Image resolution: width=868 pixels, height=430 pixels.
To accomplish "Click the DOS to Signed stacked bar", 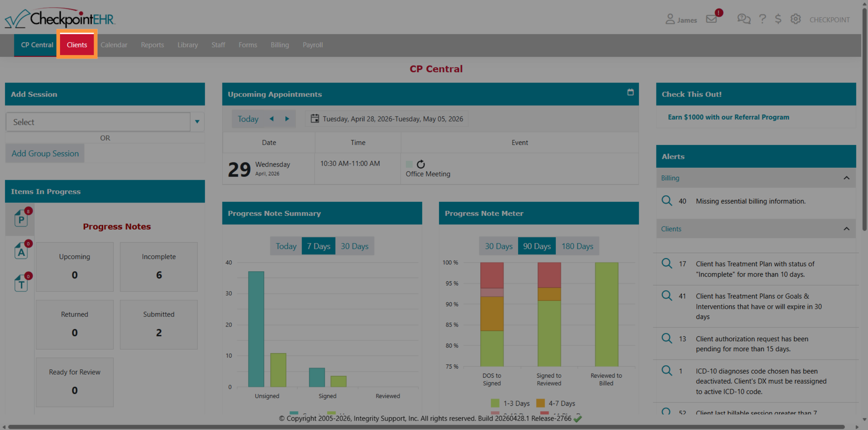I will click(x=492, y=314).
